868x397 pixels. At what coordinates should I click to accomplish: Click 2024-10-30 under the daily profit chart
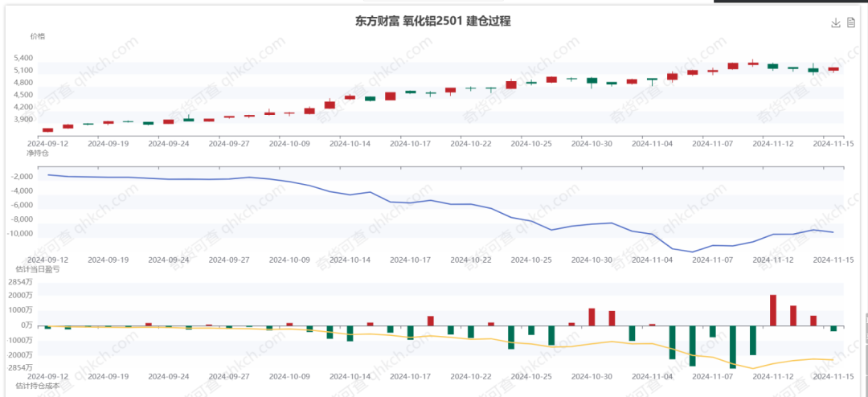[592, 376]
